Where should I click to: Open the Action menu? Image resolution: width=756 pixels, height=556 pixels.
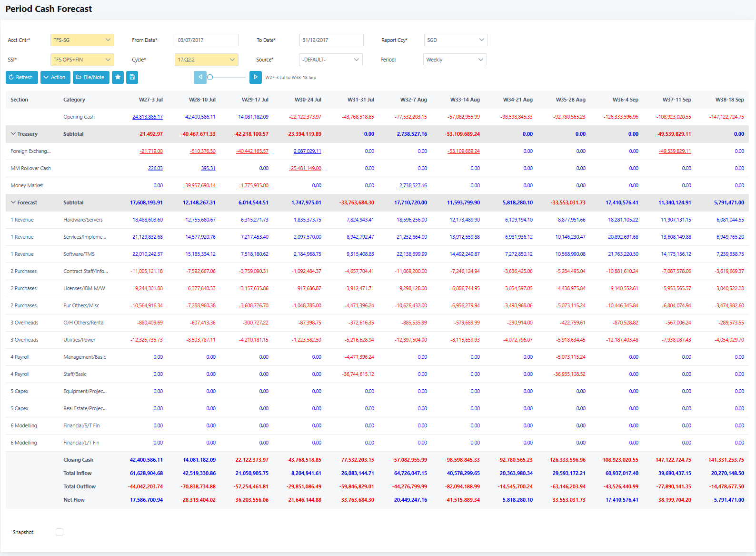click(55, 77)
